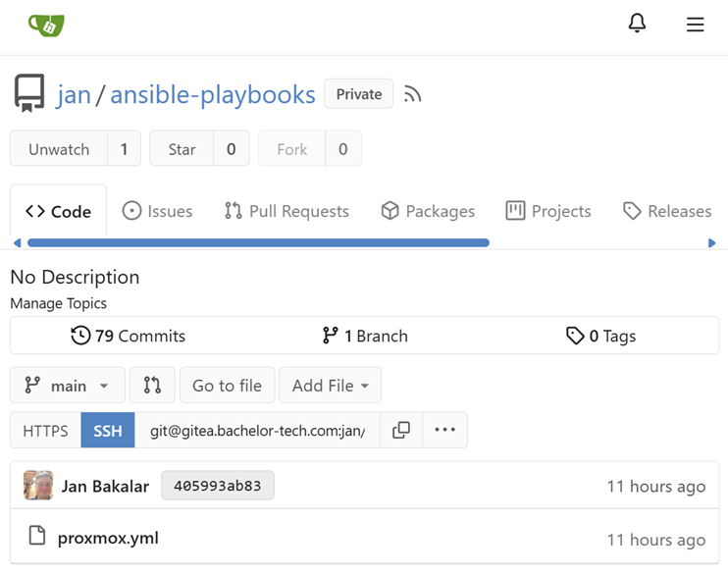Click the Gitea logo home icon
This screenshot has width=728, height=574.
click(46, 25)
